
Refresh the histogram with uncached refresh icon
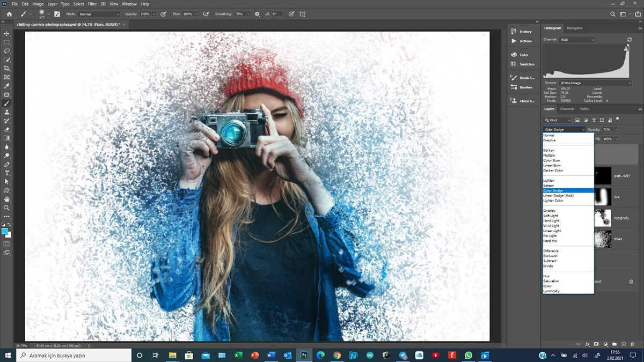[630, 40]
